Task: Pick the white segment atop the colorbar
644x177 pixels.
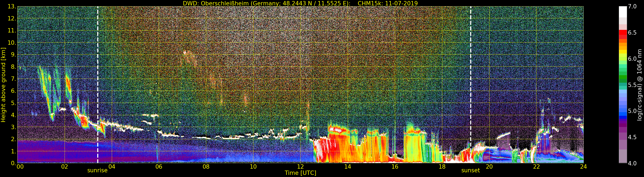Action: 623,12
